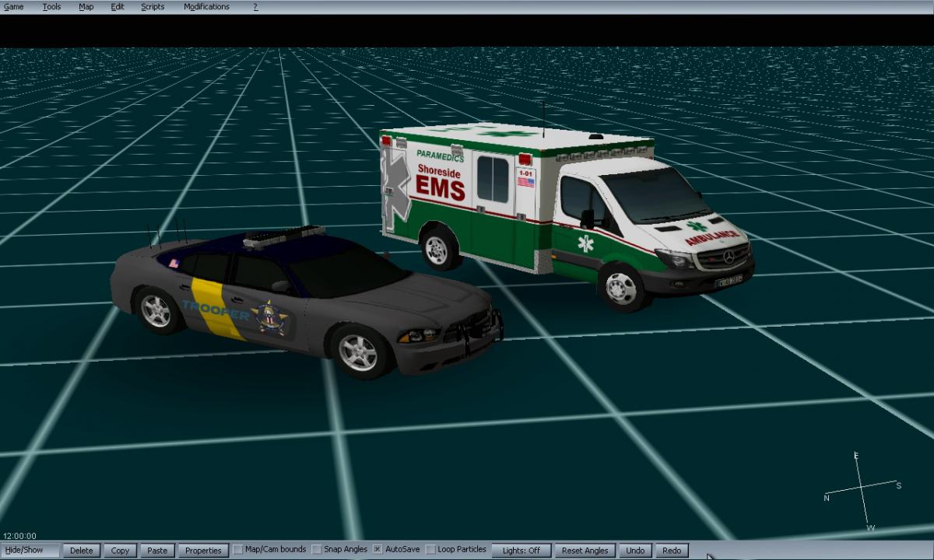The width and height of the screenshot is (934, 560).
Task: Click the Hide/Show button
Action: click(x=30, y=551)
